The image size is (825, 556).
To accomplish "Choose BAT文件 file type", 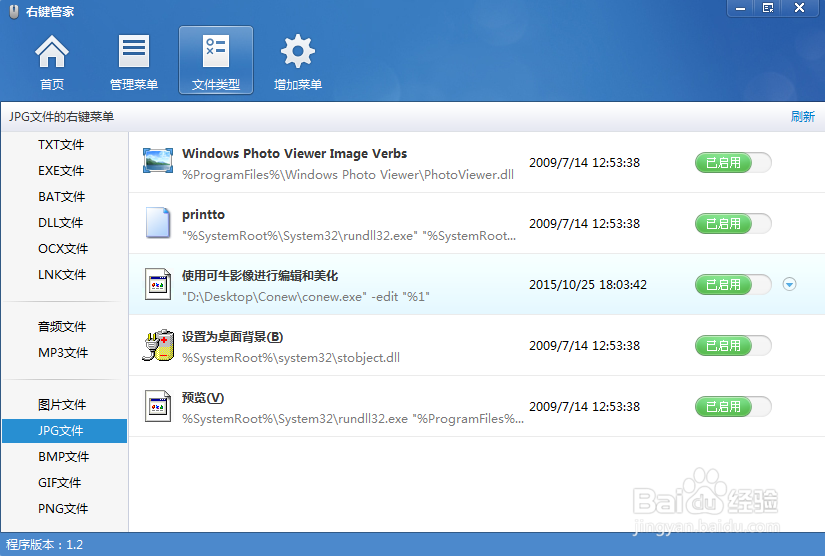I will point(62,197).
